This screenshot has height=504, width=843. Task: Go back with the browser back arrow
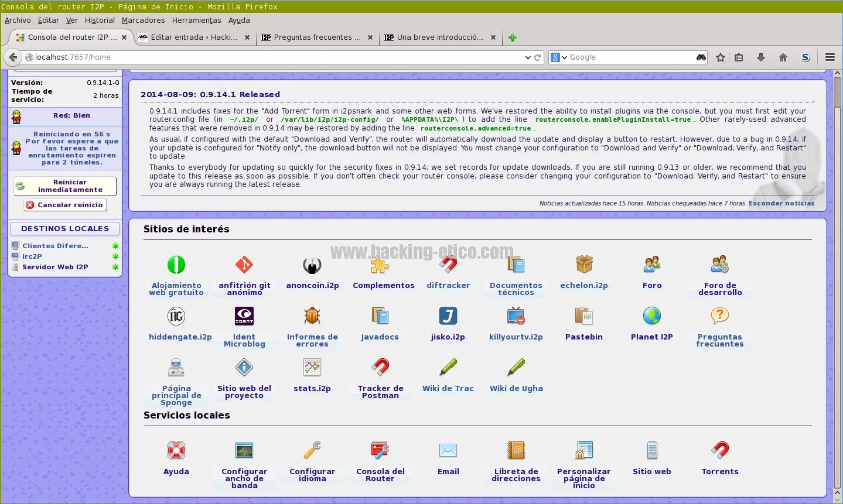(x=13, y=57)
